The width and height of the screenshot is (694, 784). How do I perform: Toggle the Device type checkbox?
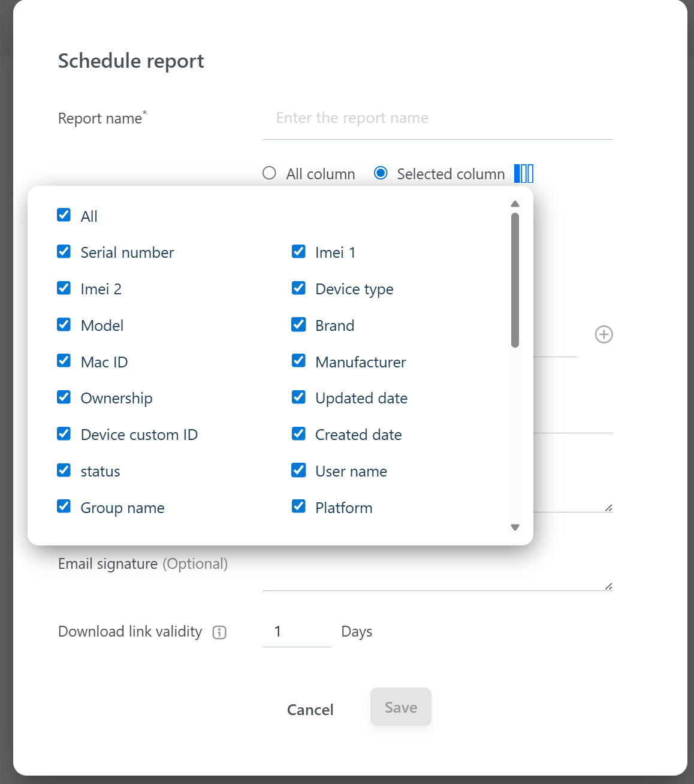[x=298, y=288]
